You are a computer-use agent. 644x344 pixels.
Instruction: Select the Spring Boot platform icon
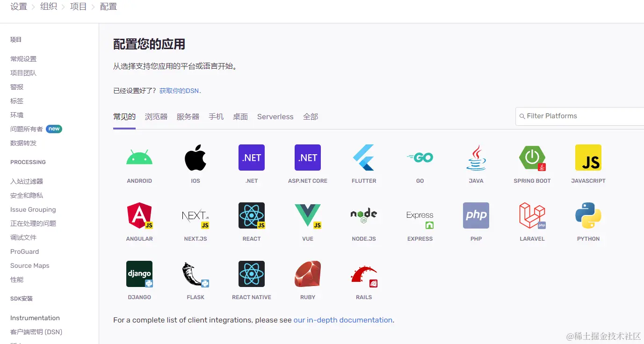coord(532,158)
